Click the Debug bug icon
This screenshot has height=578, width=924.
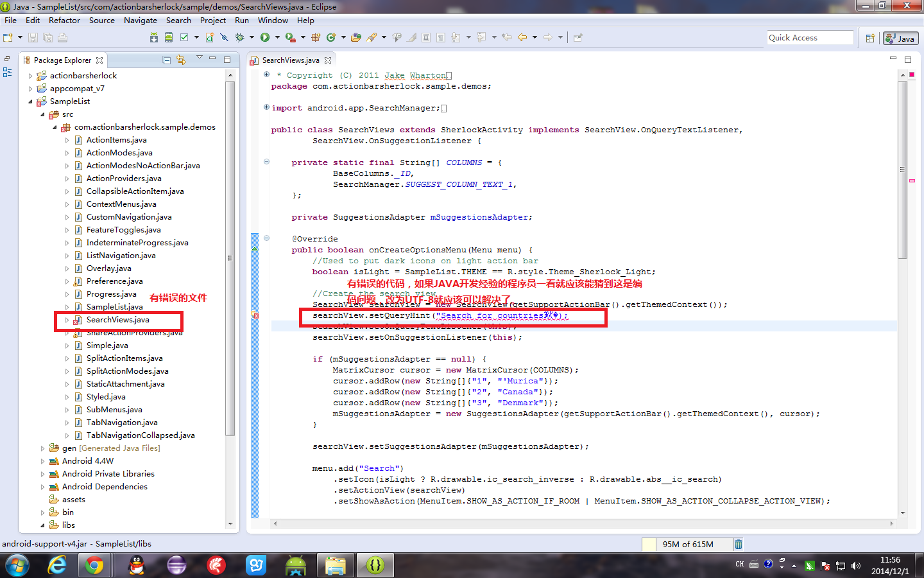239,37
